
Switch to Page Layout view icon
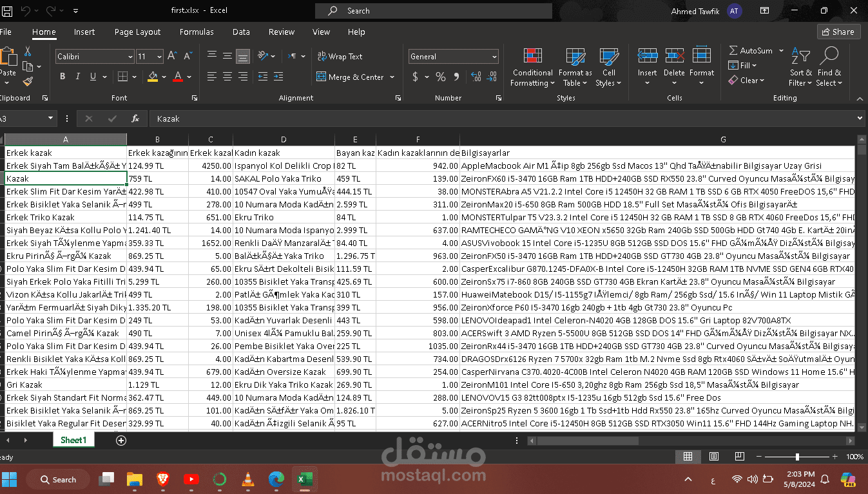coord(713,457)
